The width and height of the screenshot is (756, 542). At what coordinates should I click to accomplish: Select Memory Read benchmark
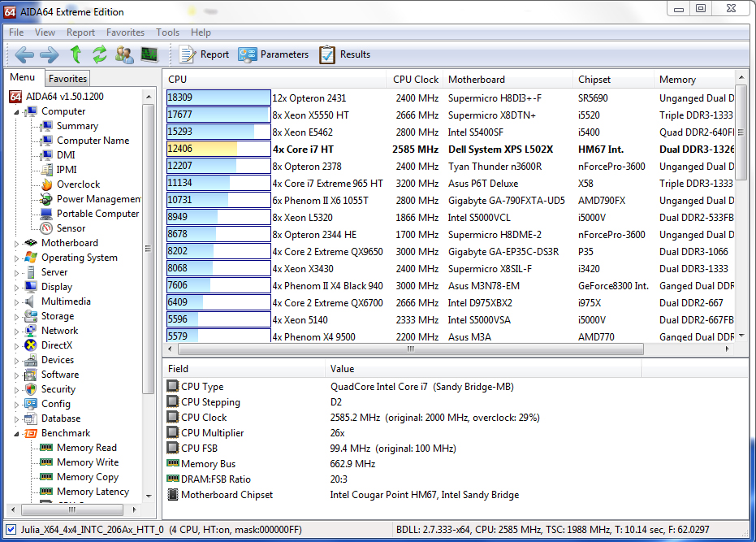click(79, 448)
